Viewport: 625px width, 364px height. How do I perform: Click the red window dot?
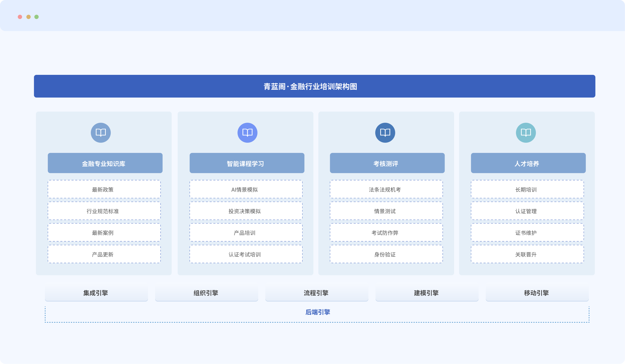point(20,17)
